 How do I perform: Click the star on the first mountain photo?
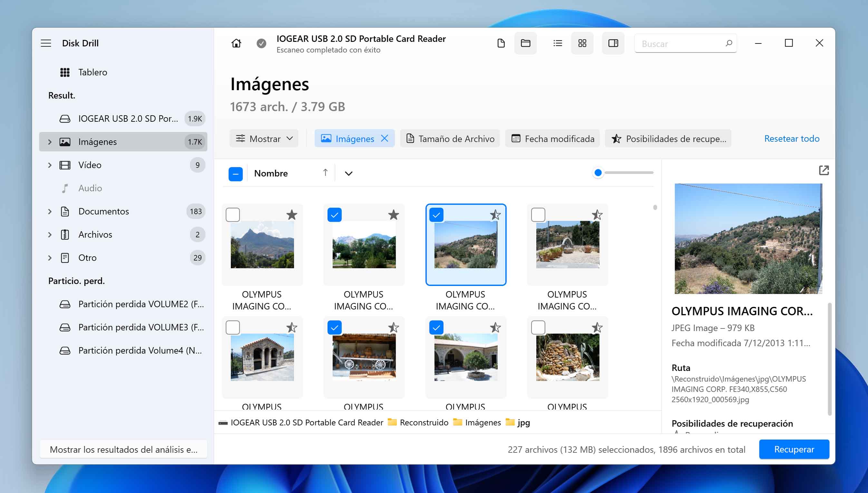(292, 215)
